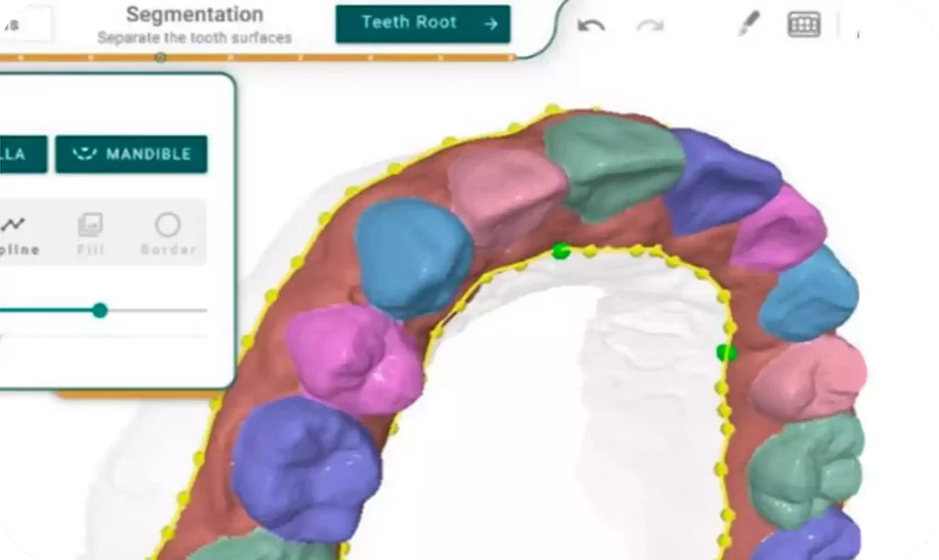
Task: Click the input field at top-left
Action: [25, 23]
